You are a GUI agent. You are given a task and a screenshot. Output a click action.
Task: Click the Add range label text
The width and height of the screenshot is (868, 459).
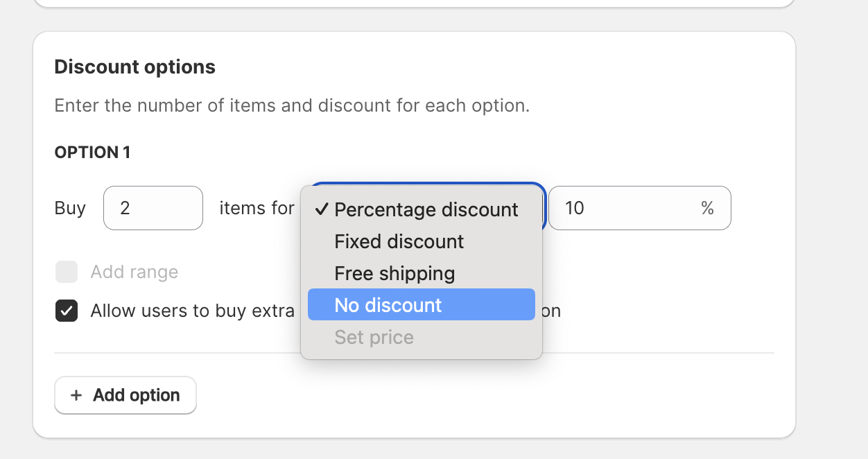[134, 272]
